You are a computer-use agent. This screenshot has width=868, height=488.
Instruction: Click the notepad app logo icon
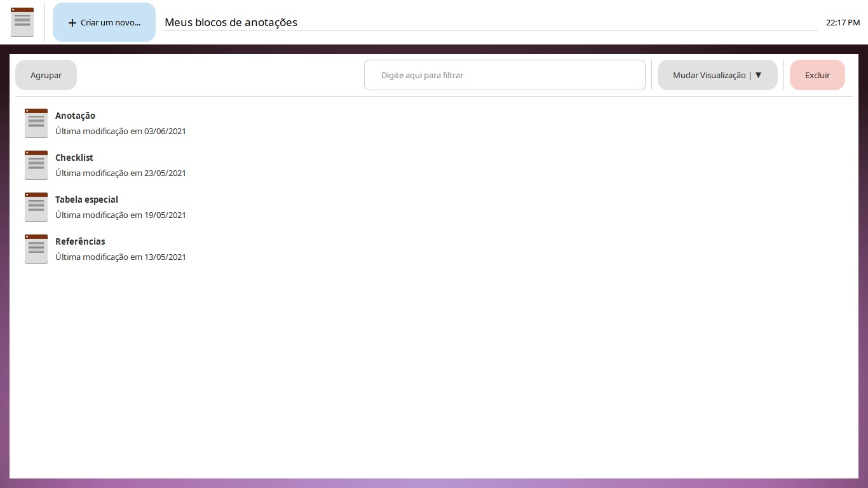coord(22,22)
